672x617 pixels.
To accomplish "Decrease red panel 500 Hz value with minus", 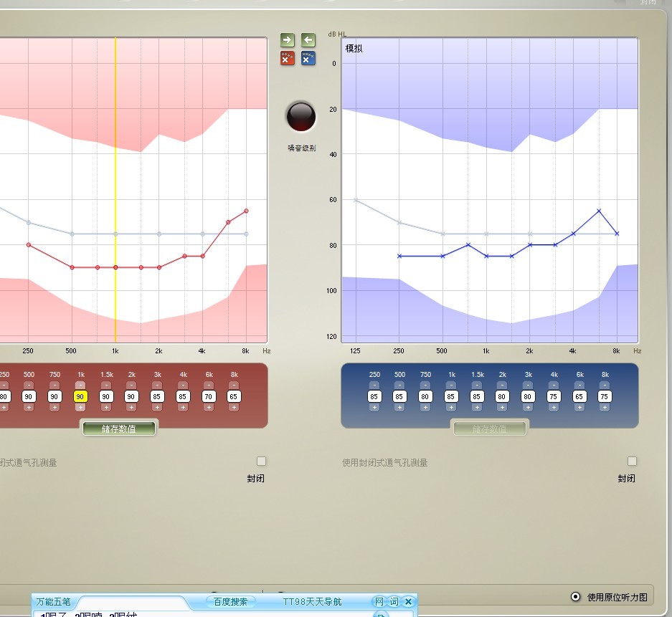I will 29,386.
